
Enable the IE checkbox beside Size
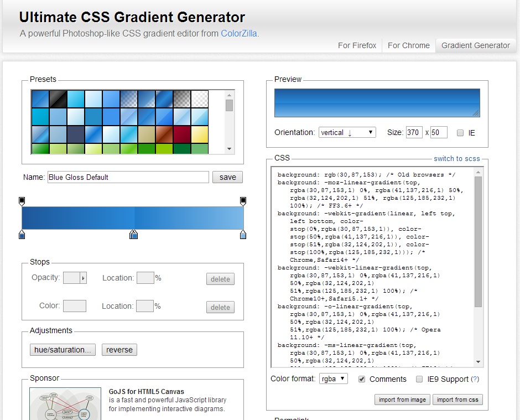click(x=460, y=133)
